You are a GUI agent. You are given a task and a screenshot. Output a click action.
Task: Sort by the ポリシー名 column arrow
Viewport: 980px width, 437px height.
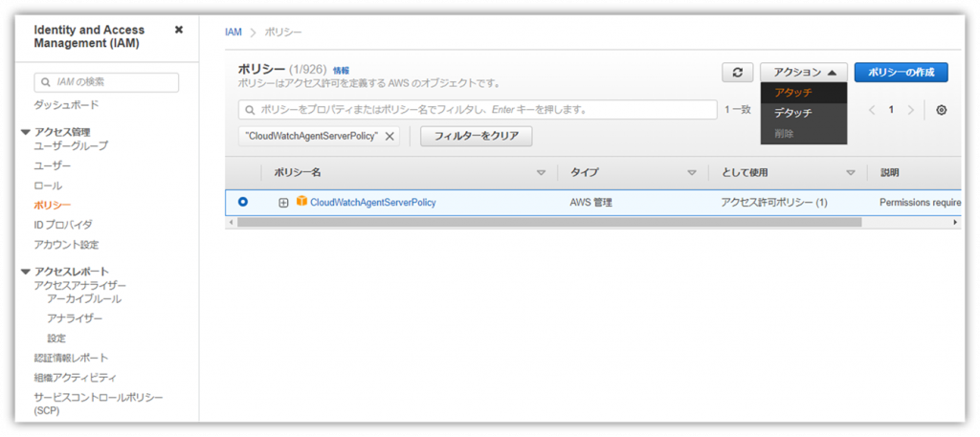(542, 173)
